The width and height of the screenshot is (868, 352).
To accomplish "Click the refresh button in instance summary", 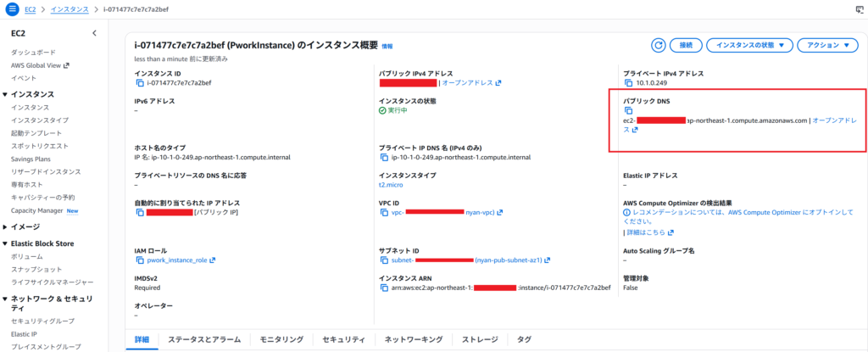I will pyautogui.click(x=659, y=45).
